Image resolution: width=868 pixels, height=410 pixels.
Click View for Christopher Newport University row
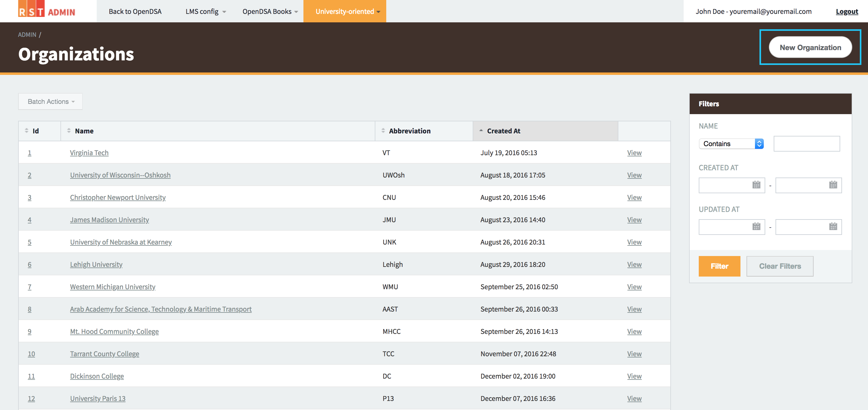pyautogui.click(x=634, y=197)
